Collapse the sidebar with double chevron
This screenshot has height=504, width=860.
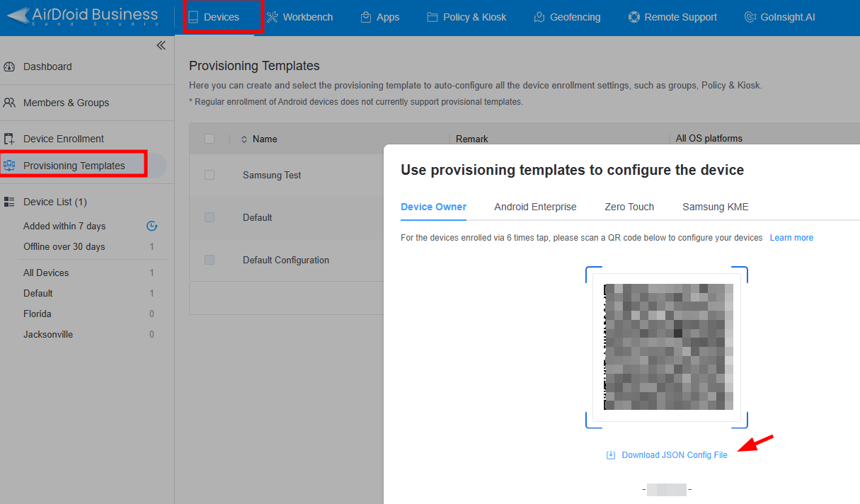click(x=161, y=45)
